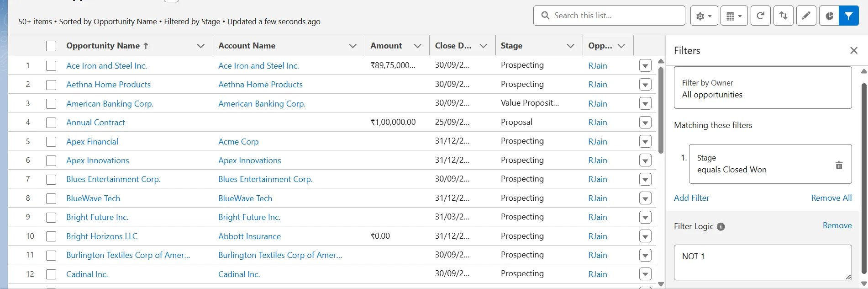868x289 pixels.
Task: Expand the Opportunity Name column menu
Action: (200, 46)
